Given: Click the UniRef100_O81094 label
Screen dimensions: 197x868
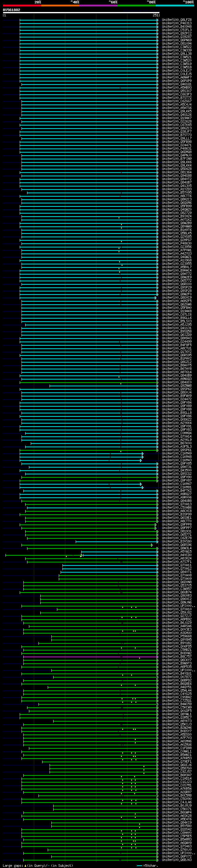Looking at the screenshot, I should tap(177, 43).
